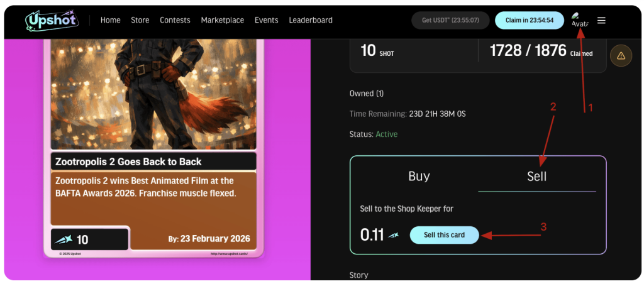
Task: Click the Zootropolis 2 Goes Back to Back title
Action: (x=129, y=161)
